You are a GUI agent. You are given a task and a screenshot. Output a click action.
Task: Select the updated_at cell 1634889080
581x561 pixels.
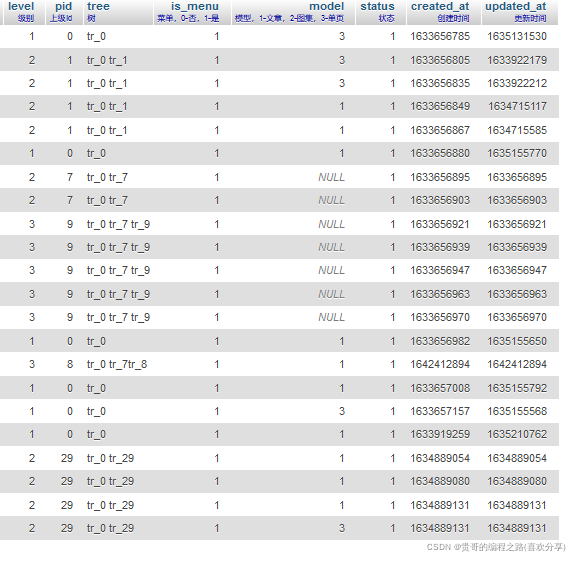tap(517, 481)
